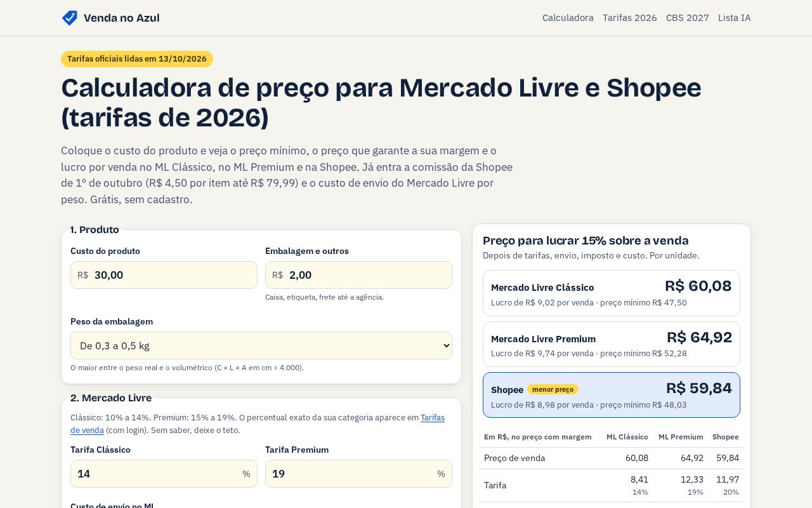
Task: Select the Mercado Livre Clássico result card
Action: tap(612, 293)
